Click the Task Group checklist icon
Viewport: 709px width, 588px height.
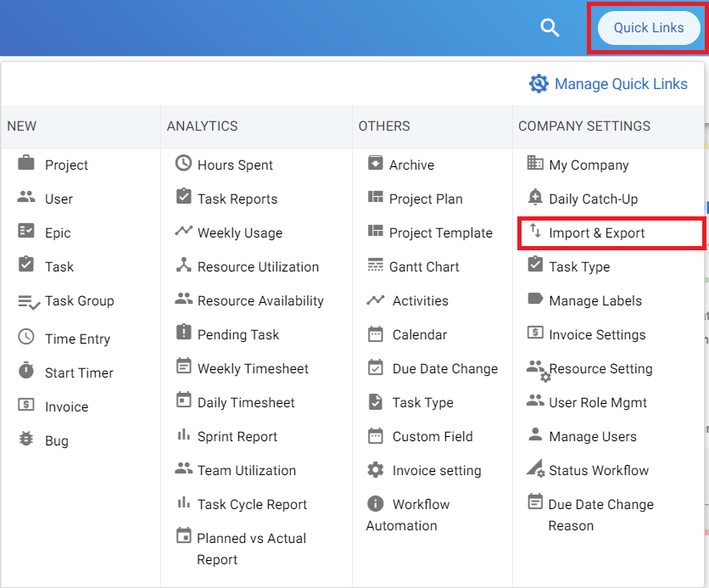click(29, 302)
